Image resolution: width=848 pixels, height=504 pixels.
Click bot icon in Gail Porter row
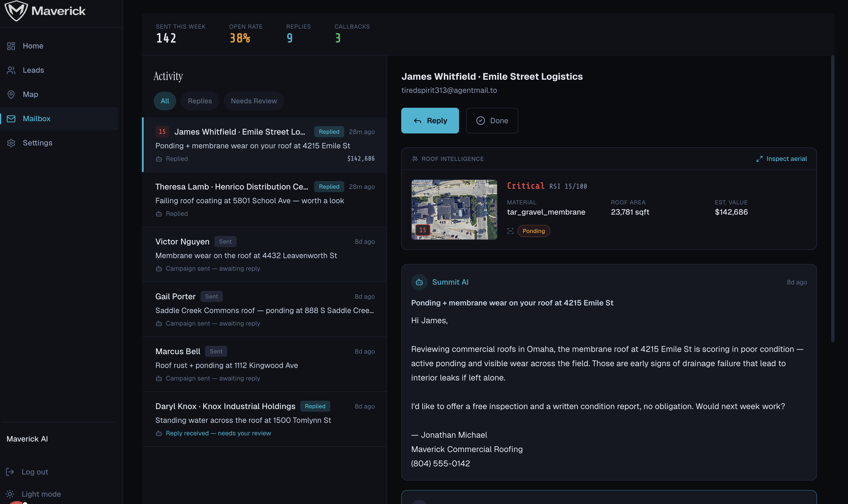click(159, 324)
